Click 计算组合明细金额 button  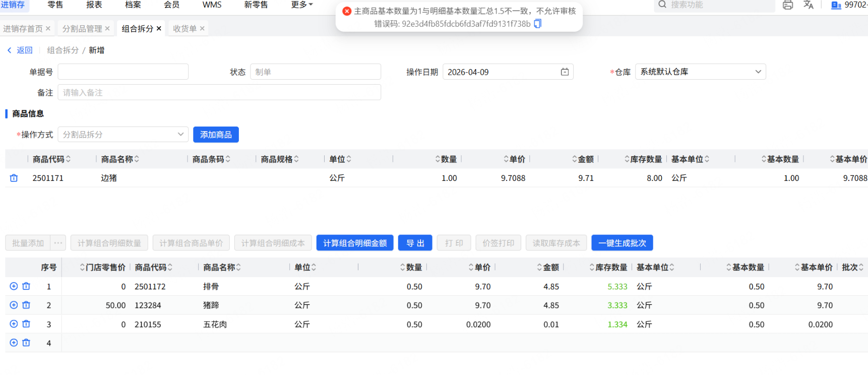tap(355, 243)
